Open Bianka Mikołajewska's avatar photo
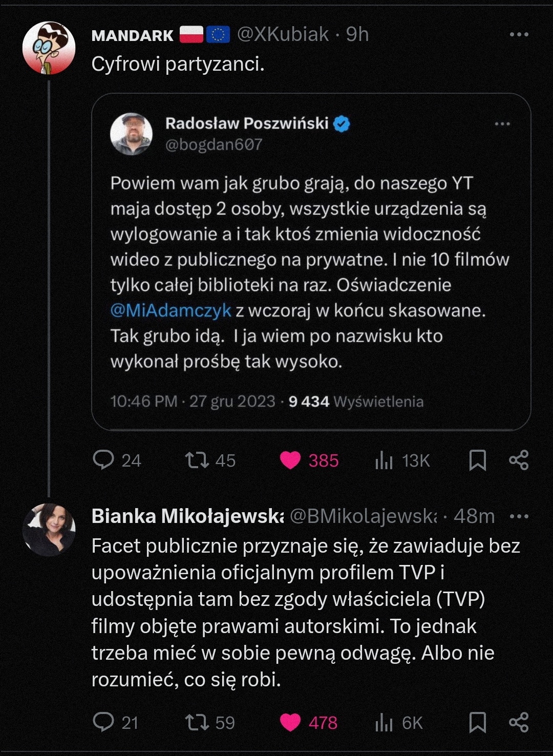Viewport: 553px width, 756px height. click(49, 530)
